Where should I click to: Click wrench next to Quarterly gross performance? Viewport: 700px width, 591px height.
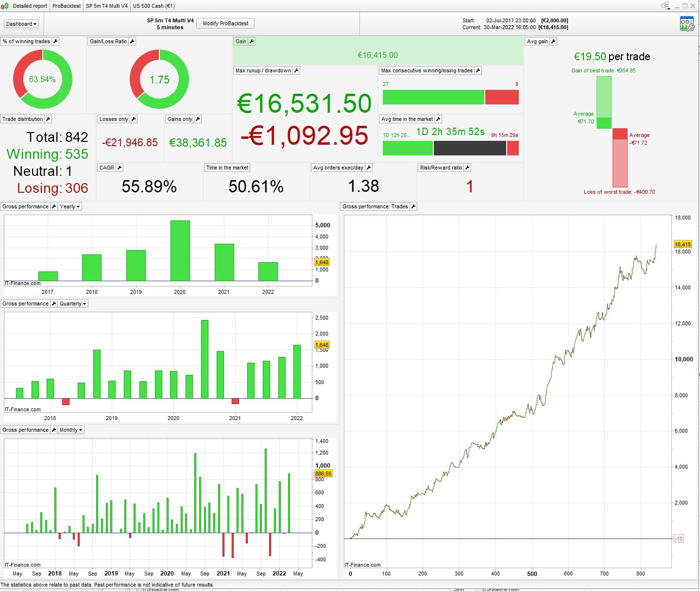[54, 304]
